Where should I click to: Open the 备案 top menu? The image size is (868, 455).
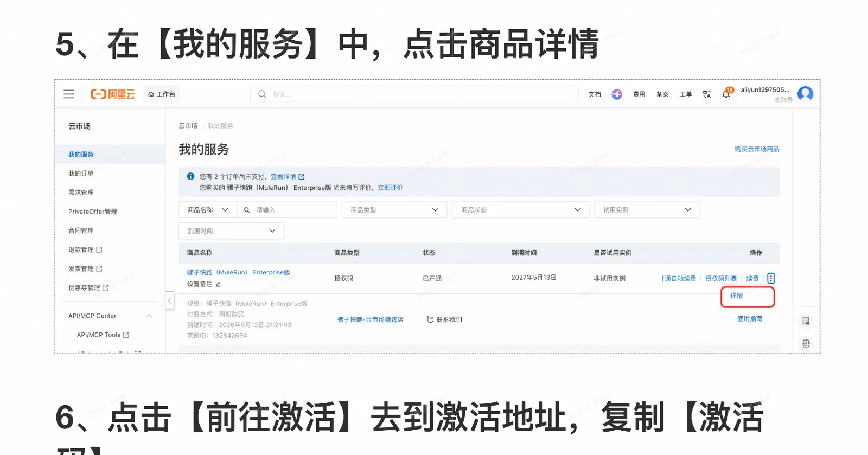[x=662, y=94]
